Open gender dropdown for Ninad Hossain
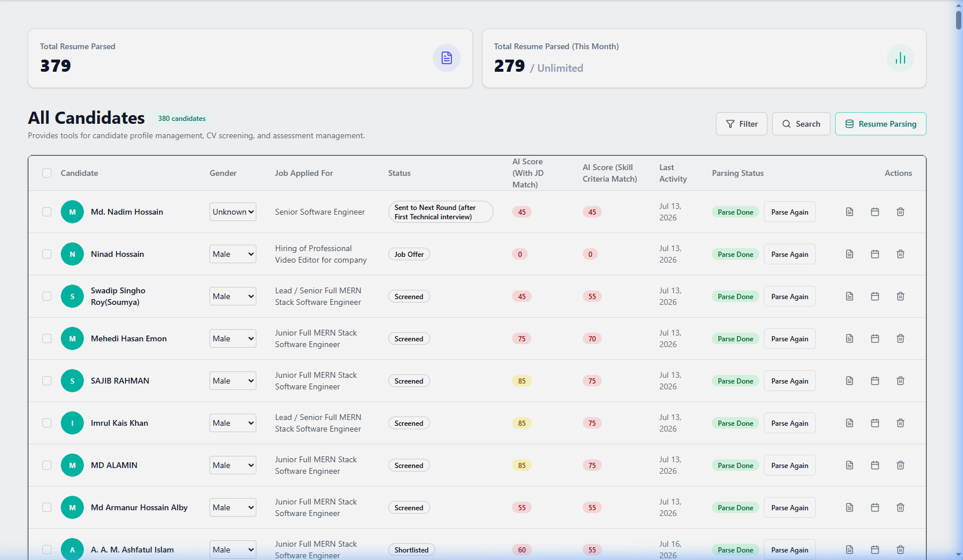 tap(233, 254)
